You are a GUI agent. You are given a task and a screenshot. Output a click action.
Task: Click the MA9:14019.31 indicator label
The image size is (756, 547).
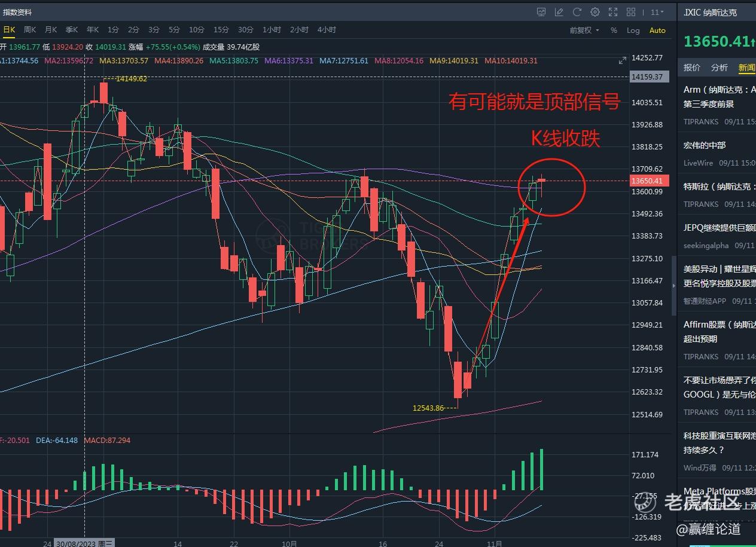[454, 61]
